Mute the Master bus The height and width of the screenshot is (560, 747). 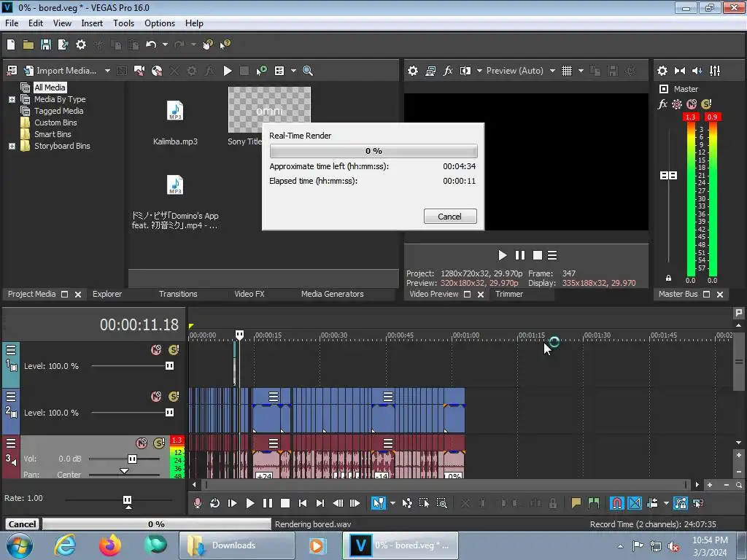[x=692, y=104]
